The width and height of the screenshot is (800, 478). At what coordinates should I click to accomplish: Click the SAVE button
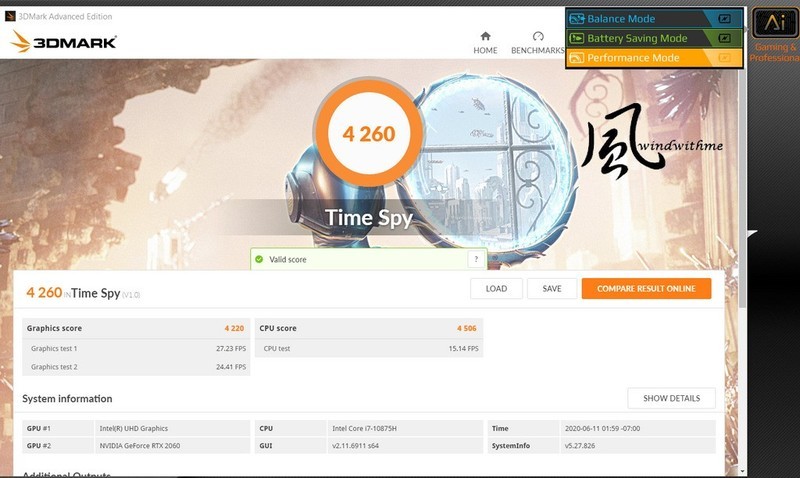[552, 289]
